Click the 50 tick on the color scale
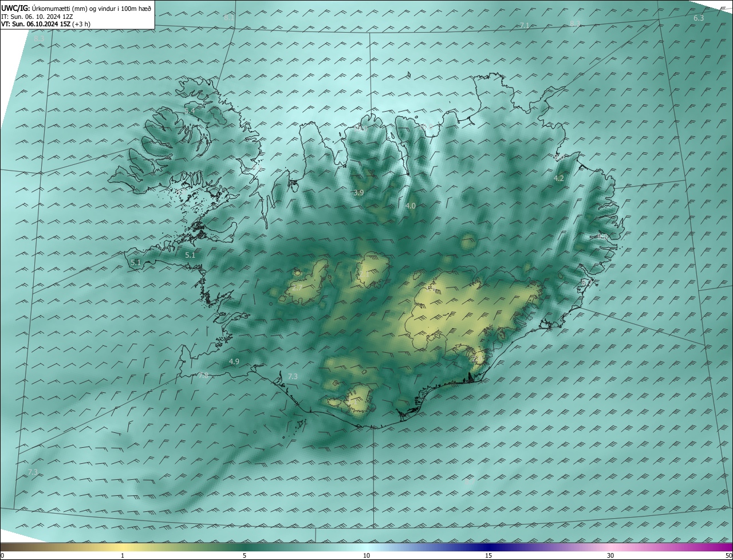The height and width of the screenshot is (560, 733). [728, 556]
